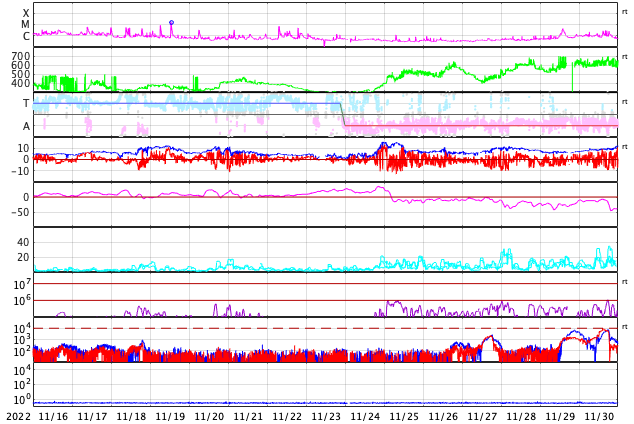Click the 700 axis value
This screenshot has width=634, height=424.
pos(21,56)
